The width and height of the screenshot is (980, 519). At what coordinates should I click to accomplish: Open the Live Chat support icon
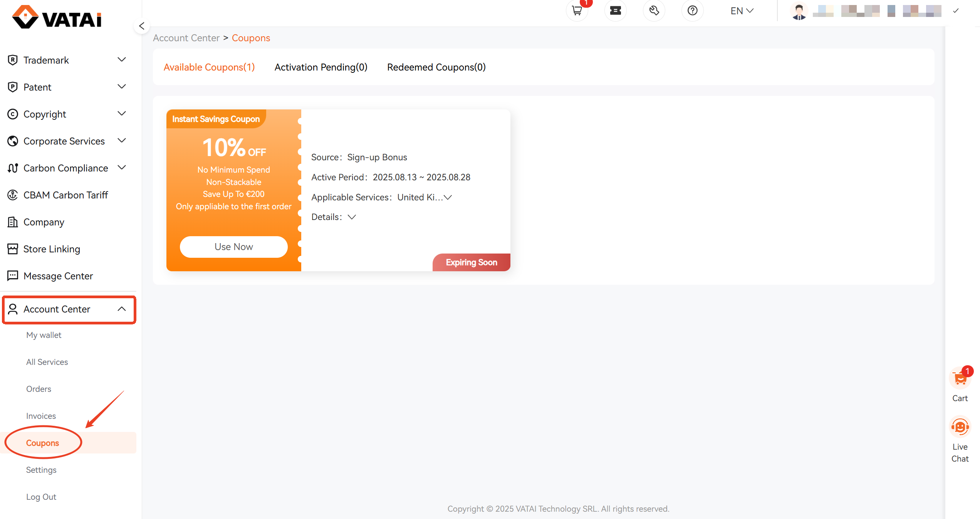click(x=960, y=427)
